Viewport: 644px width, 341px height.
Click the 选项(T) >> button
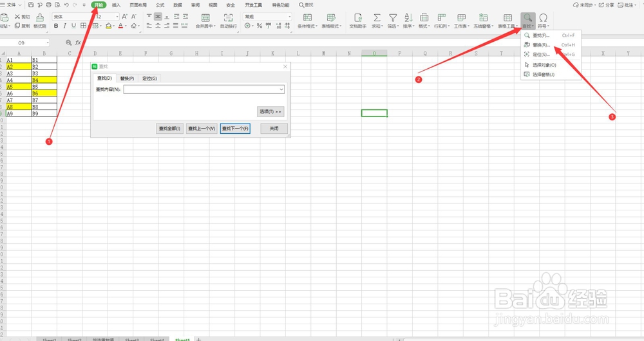[x=270, y=111]
